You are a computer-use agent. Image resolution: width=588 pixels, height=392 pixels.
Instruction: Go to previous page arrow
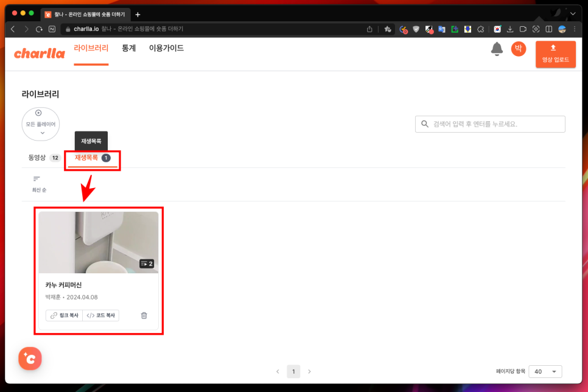pyautogui.click(x=278, y=371)
